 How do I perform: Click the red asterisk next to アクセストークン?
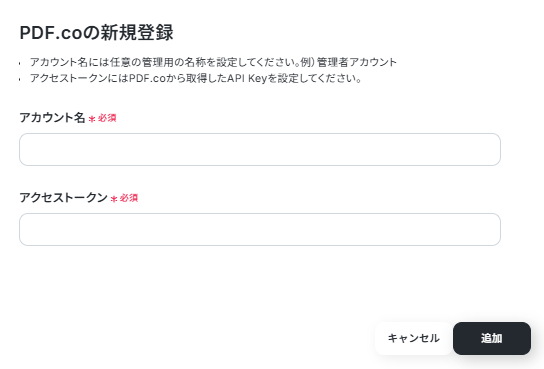pos(114,199)
